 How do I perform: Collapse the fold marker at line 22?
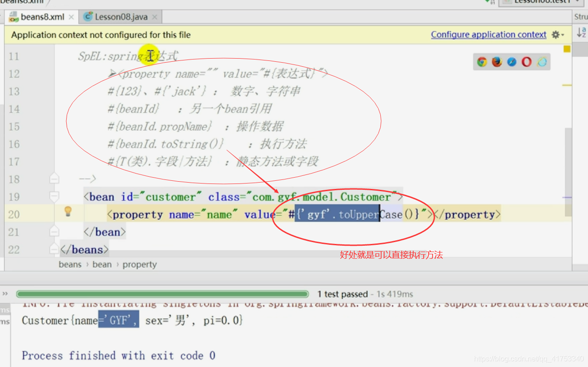tap(54, 249)
